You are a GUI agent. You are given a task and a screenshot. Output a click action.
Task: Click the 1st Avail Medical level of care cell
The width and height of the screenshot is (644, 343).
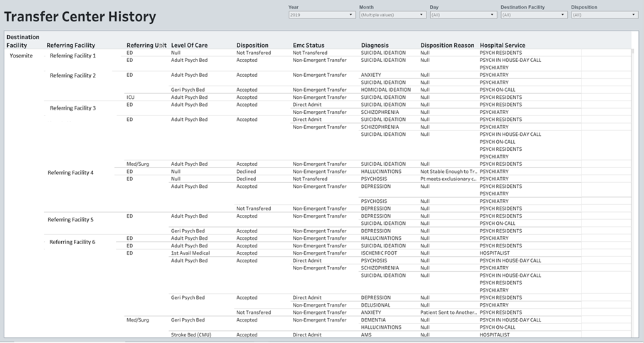pyautogui.click(x=190, y=253)
